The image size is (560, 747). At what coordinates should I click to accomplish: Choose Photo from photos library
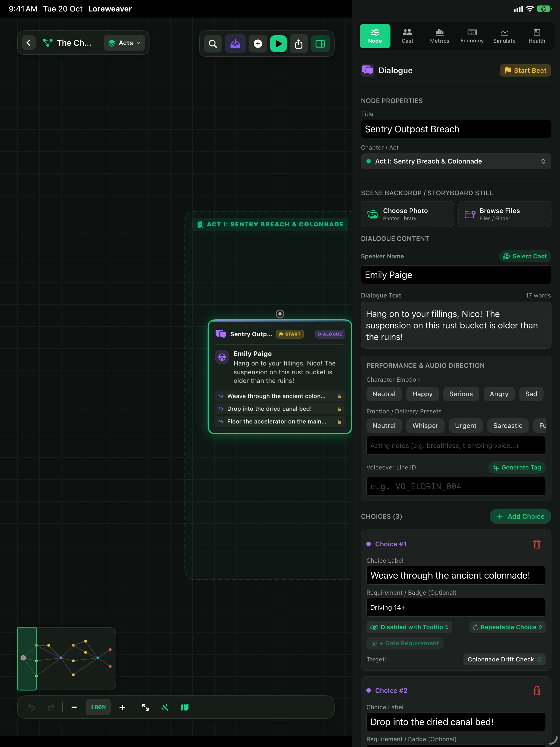pyautogui.click(x=407, y=214)
